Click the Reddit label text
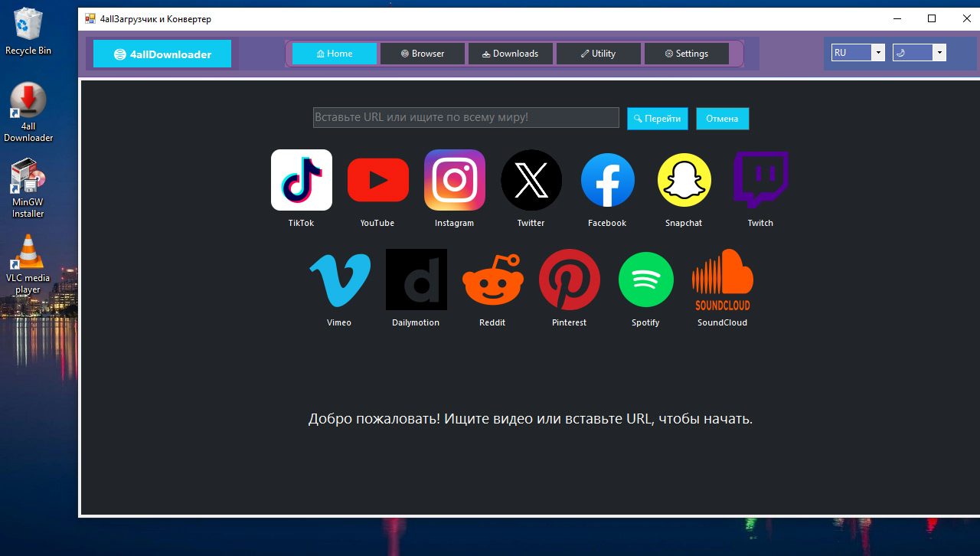Image resolution: width=980 pixels, height=556 pixels. pyautogui.click(x=492, y=322)
